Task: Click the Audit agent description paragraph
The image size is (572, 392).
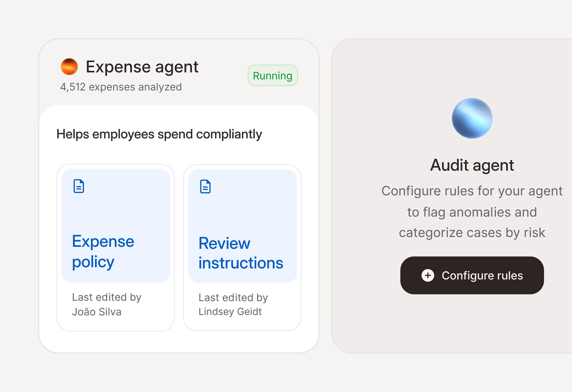Action: pyautogui.click(x=472, y=212)
